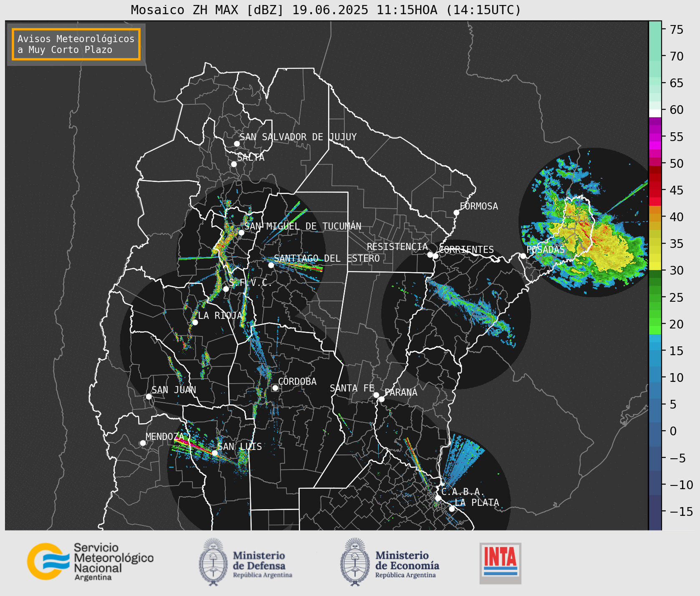700x596 pixels.
Task: Click the C.A.B.A. city marker
Action: coord(438,498)
